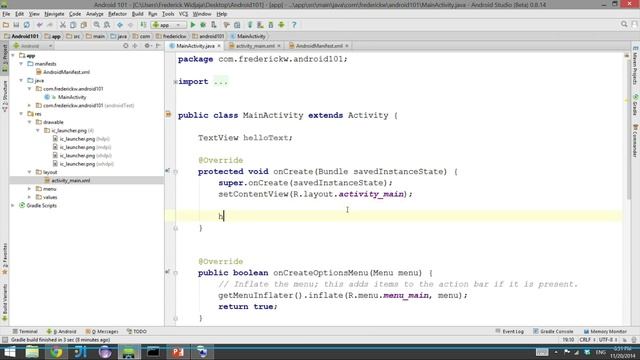Open the Refactor menu
Screen dimensions: 640x360
[117, 14]
